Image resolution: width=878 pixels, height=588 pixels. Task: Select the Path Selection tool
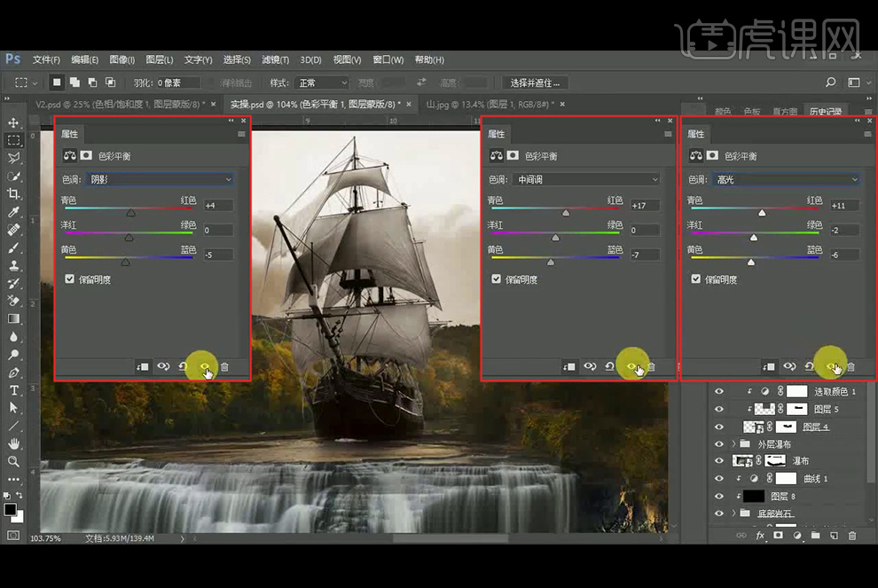pos(13,408)
